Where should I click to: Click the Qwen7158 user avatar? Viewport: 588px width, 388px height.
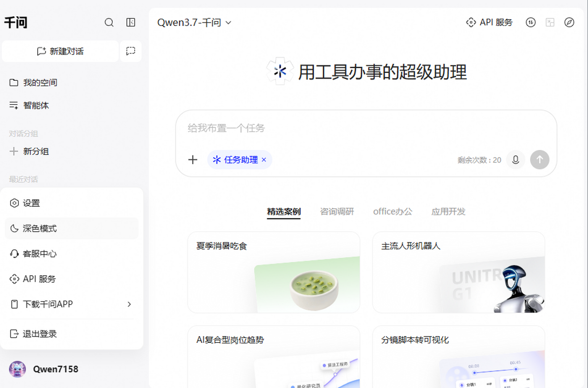(x=18, y=369)
